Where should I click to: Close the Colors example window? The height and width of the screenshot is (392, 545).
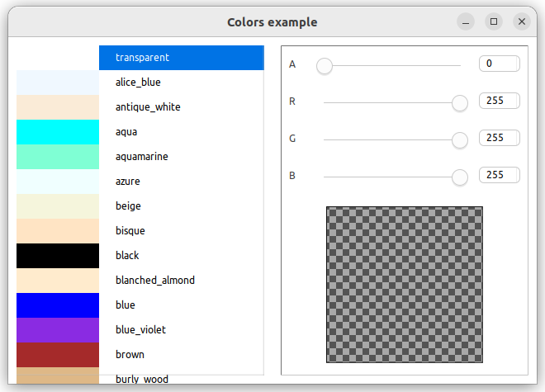pos(522,22)
